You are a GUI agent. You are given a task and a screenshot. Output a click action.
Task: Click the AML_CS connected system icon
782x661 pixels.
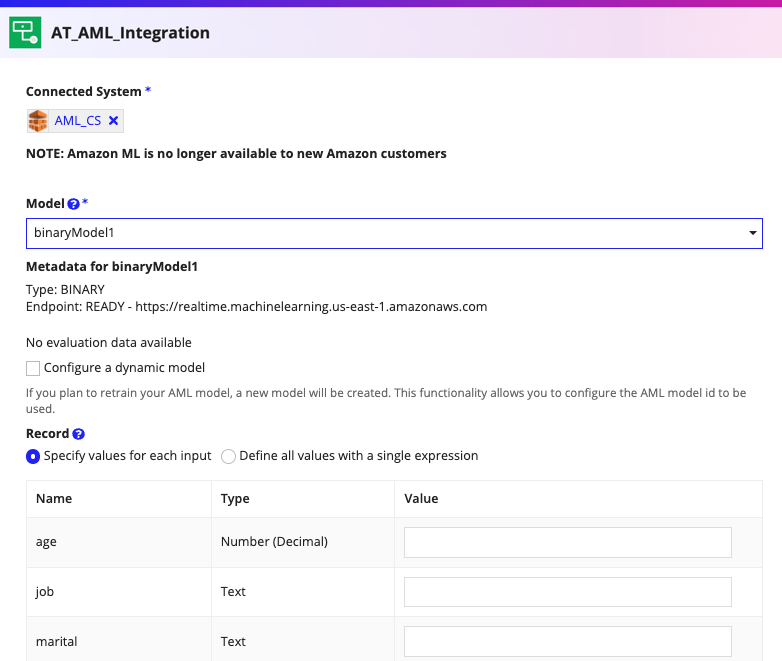pyautogui.click(x=38, y=121)
